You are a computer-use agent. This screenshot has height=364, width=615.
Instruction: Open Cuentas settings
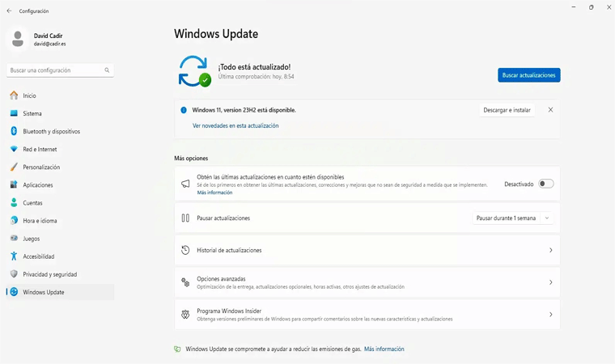[x=60, y=203]
